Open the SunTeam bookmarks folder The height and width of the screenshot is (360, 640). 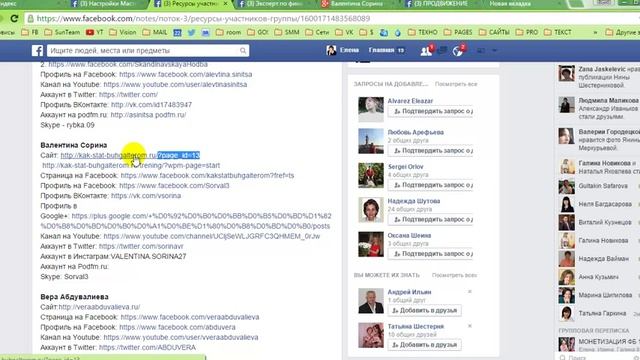click(x=62, y=32)
